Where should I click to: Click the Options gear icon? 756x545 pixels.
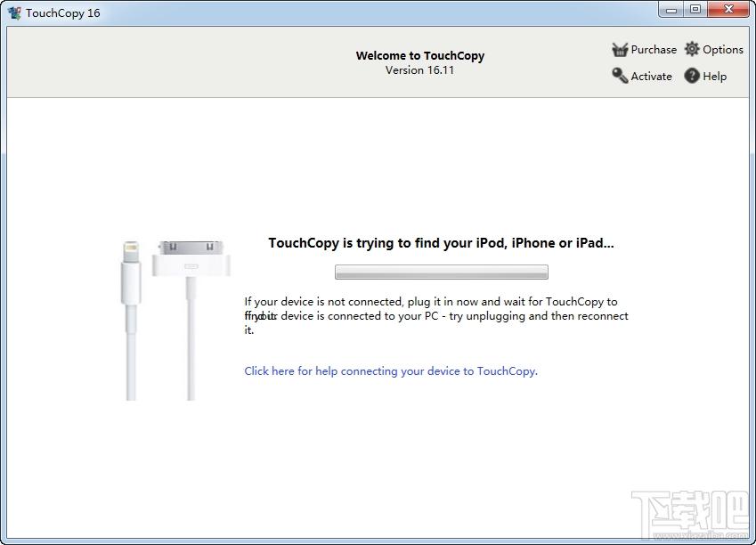point(692,50)
